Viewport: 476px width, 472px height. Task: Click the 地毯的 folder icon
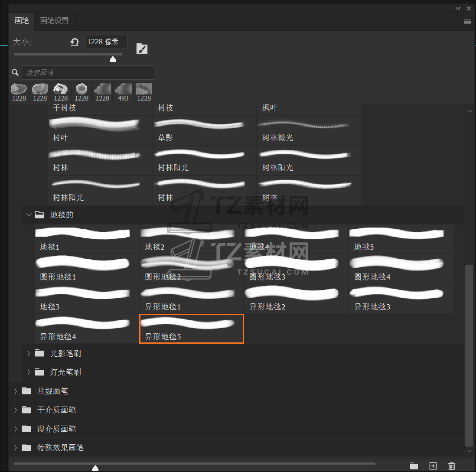coord(39,215)
